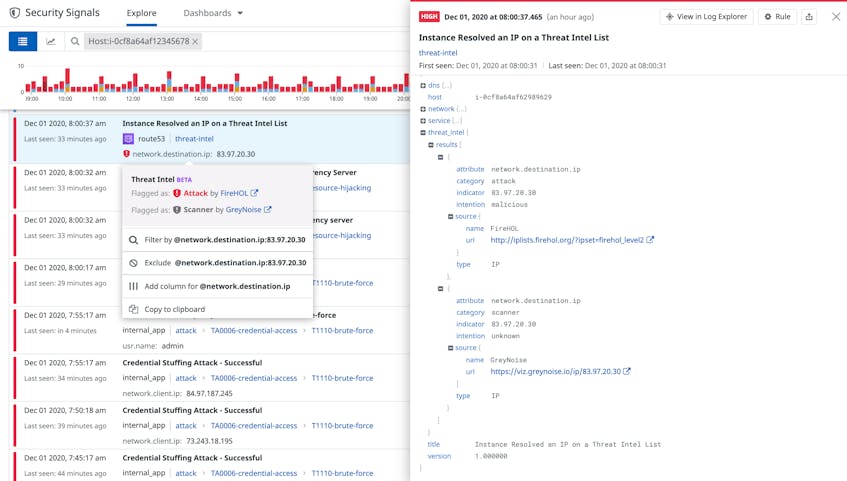Switch to timeseries chart view icon
Viewport: 847px width, 481px height.
51,41
